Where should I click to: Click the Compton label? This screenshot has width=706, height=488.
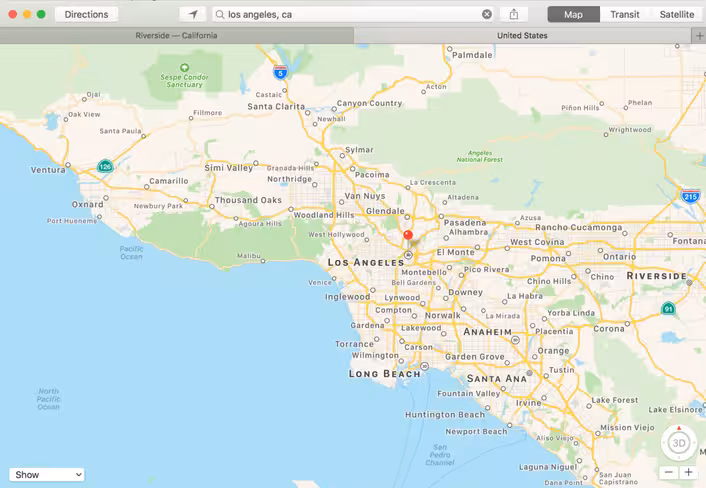tap(393, 310)
